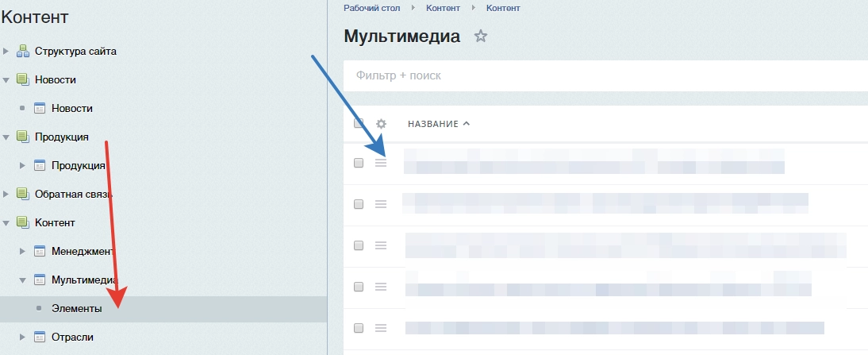Screen dimensions: 868x355
Task: Click the Отрасли infoblock icon
Action: 40,337
